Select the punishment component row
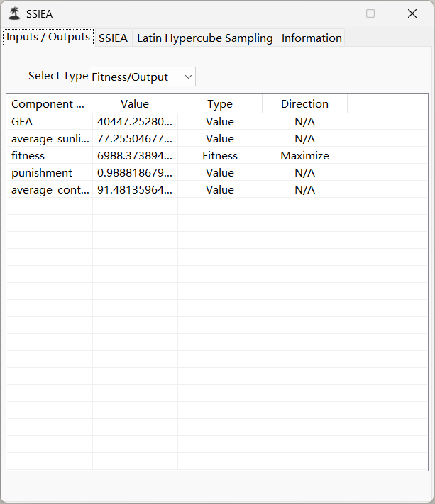The width and height of the screenshot is (435, 504). click(217, 172)
